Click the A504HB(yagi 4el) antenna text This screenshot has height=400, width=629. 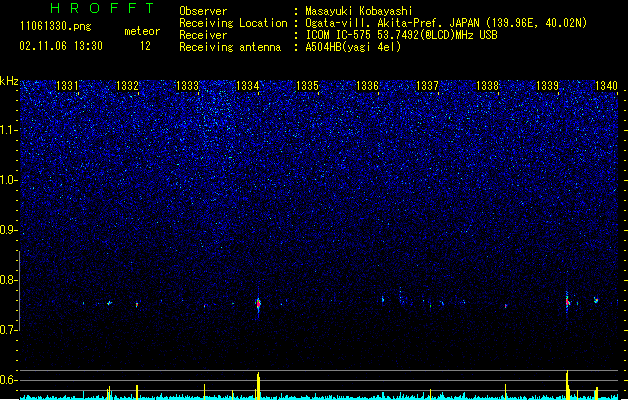point(353,47)
